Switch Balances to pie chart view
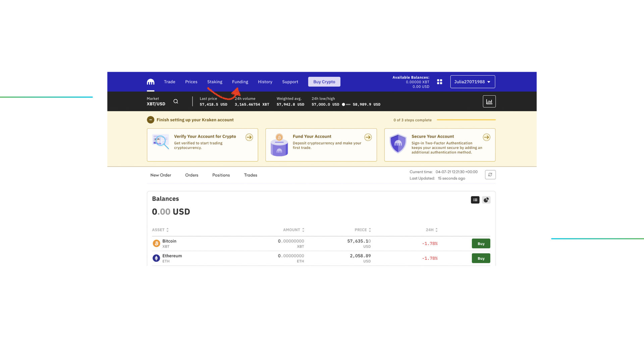 [x=486, y=200]
